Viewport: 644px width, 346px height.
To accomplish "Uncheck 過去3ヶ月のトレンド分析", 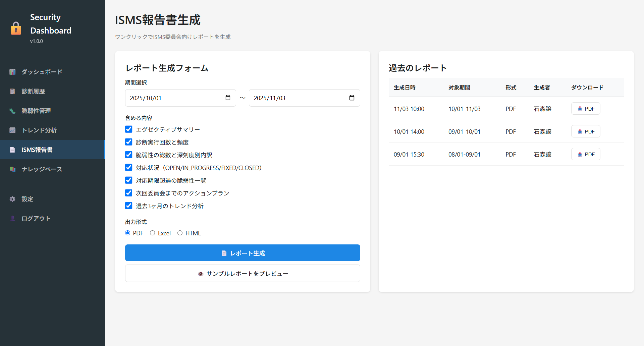I will 129,206.
